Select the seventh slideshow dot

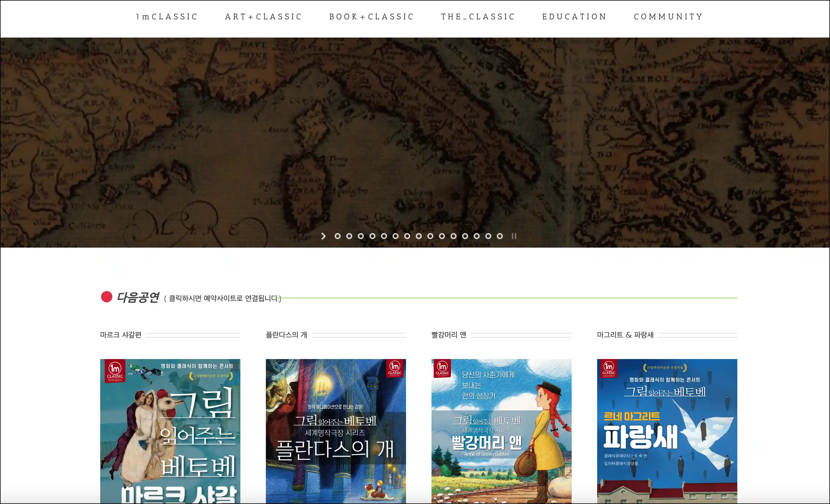click(407, 236)
